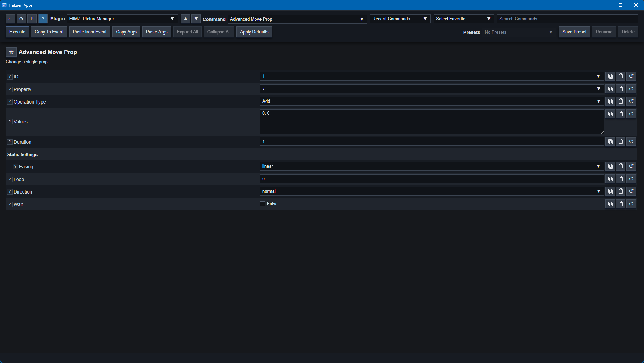Open the Operation Type dropdown showing Add
Viewport: 644px width, 363px height.
click(432, 101)
